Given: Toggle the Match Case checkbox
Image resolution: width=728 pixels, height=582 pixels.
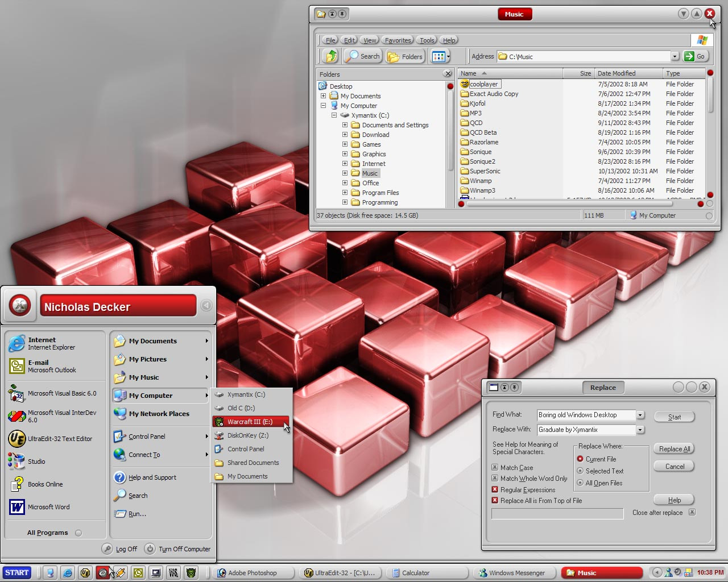Looking at the screenshot, I should pos(495,468).
